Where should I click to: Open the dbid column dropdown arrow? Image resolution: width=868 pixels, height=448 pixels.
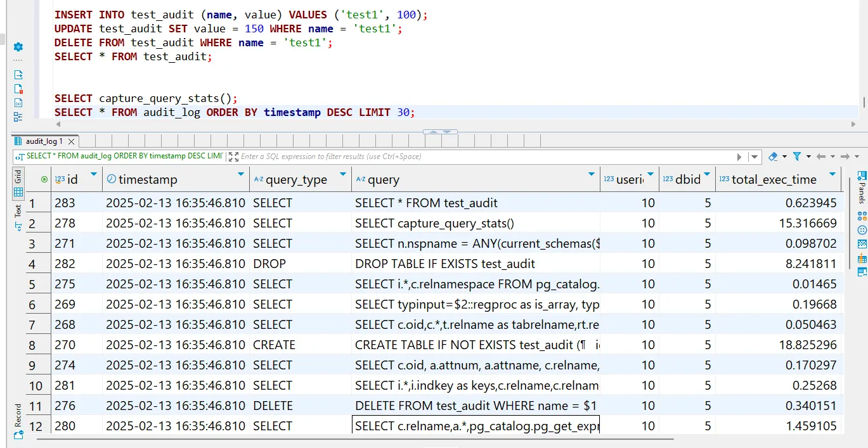click(707, 174)
